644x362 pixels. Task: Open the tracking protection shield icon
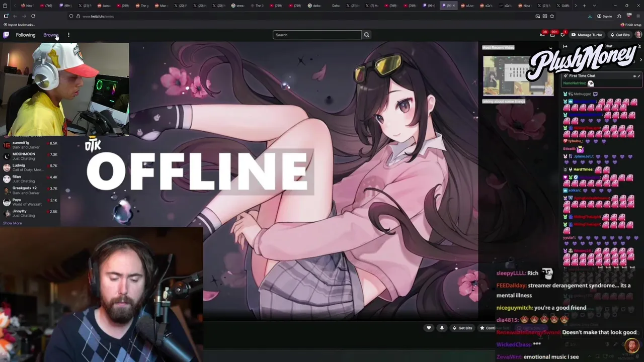point(71,16)
